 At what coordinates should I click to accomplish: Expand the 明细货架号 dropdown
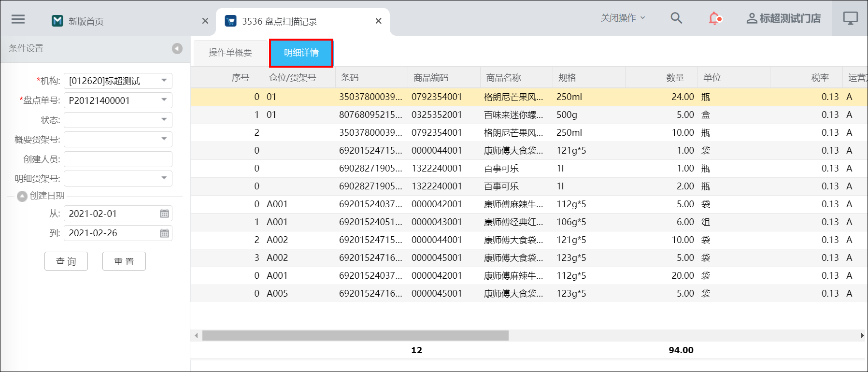click(x=164, y=178)
